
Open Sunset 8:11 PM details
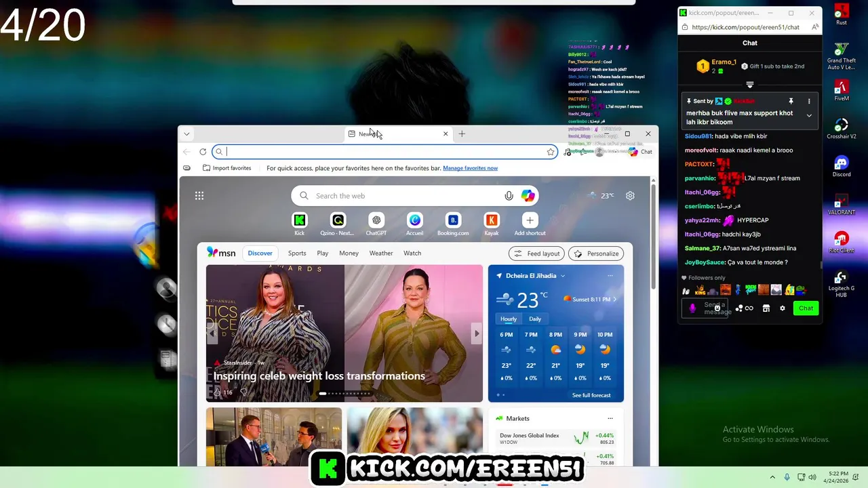pyautogui.click(x=591, y=299)
